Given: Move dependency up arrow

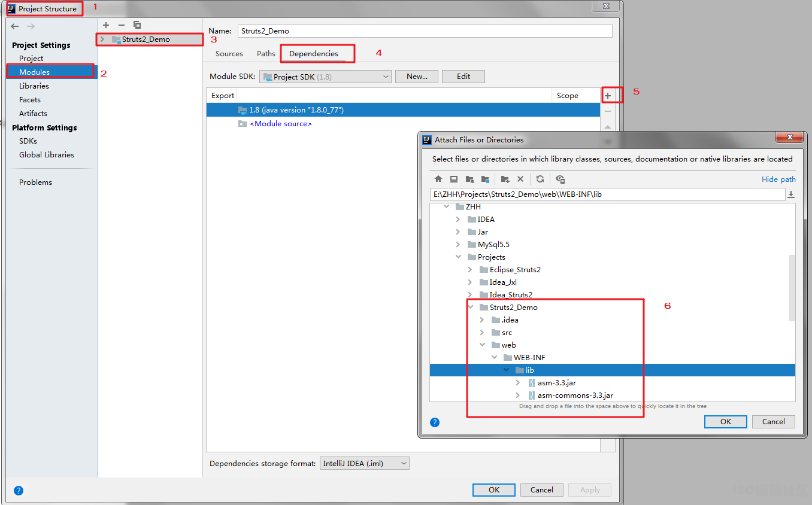Looking at the screenshot, I should click(608, 127).
